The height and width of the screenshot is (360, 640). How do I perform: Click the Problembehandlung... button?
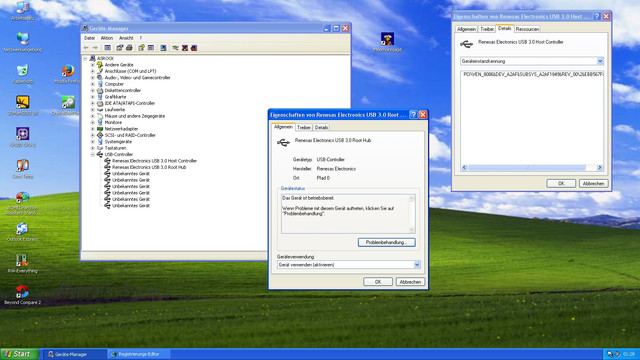386,242
